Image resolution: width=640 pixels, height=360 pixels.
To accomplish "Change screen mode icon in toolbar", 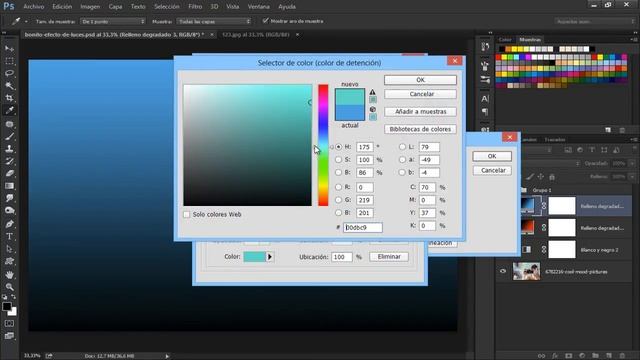I will pyautogui.click(x=9, y=336).
